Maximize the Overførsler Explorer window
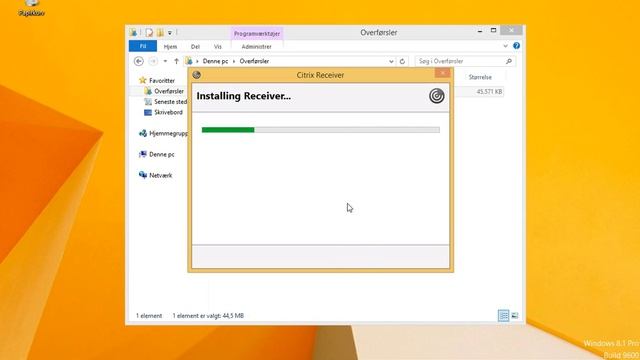Viewport: 640px width, 360px height. coord(493,31)
